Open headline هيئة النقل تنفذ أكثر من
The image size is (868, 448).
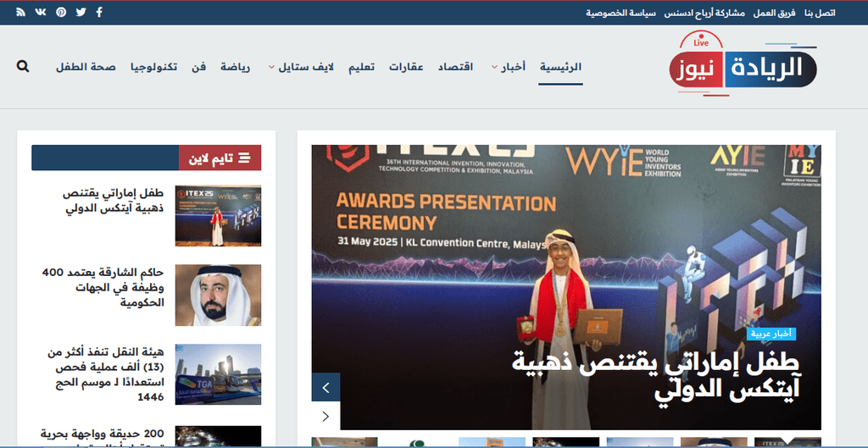106,375
